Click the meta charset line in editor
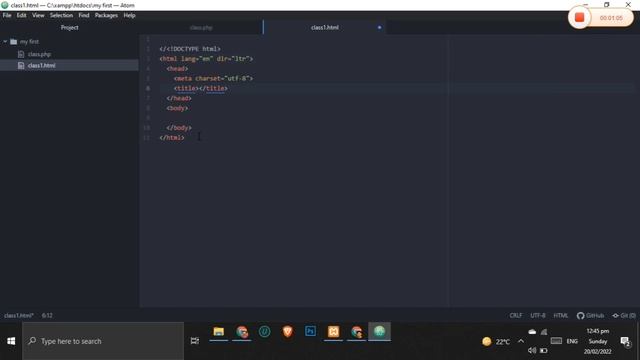This screenshot has width=640, height=360. coord(213,78)
